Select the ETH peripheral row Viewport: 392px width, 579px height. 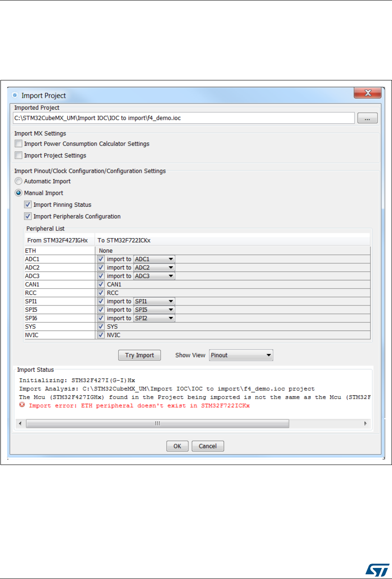click(197, 251)
